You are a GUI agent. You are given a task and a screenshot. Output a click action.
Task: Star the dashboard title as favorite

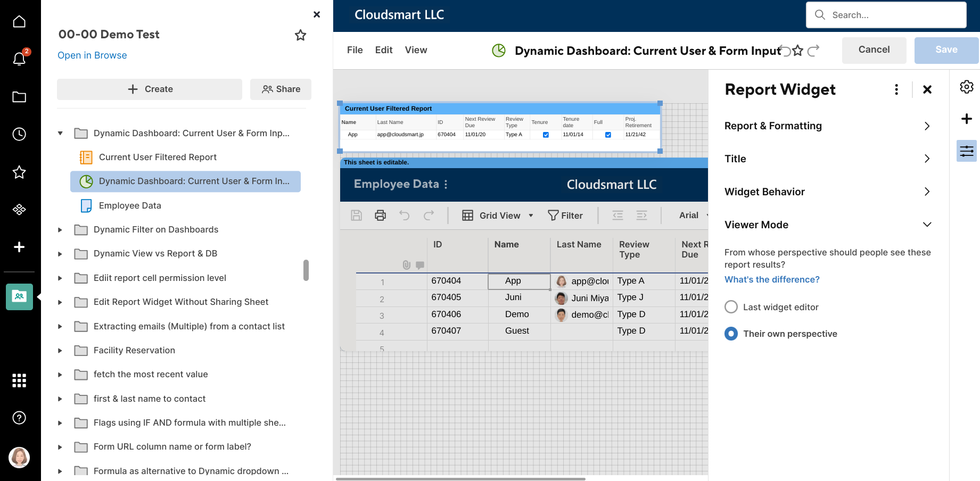[797, 51]
